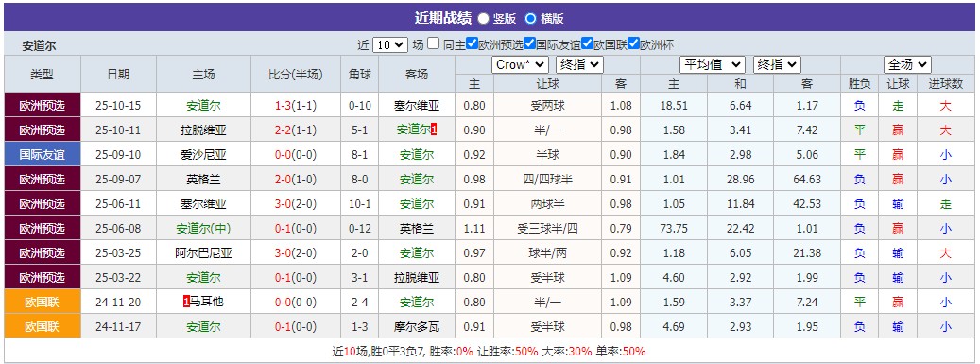This screenshot has width=980, height=364.
Task: Open 摩尔多瓦 team link
Action: click(417, 326)
